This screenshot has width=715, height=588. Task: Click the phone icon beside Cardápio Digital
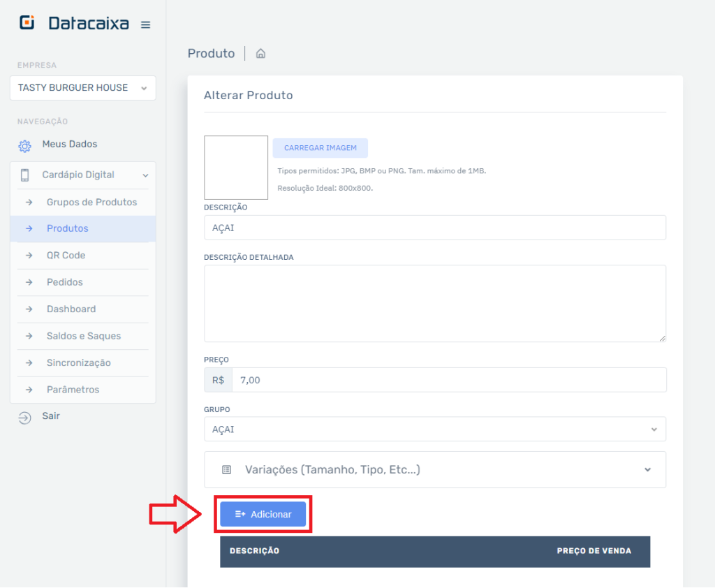pyautogui.click(x=24, y=175)
